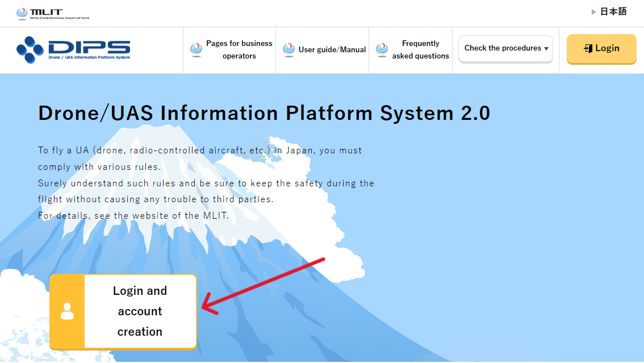Click the user silhouette icon on account card
The height and width of the screenshot is (363, 644).
(x=68, y=311)
